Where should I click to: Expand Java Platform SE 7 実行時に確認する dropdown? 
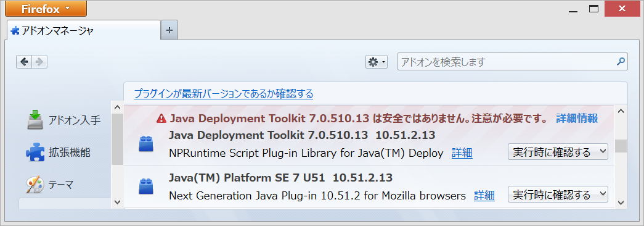pos(558,194)
